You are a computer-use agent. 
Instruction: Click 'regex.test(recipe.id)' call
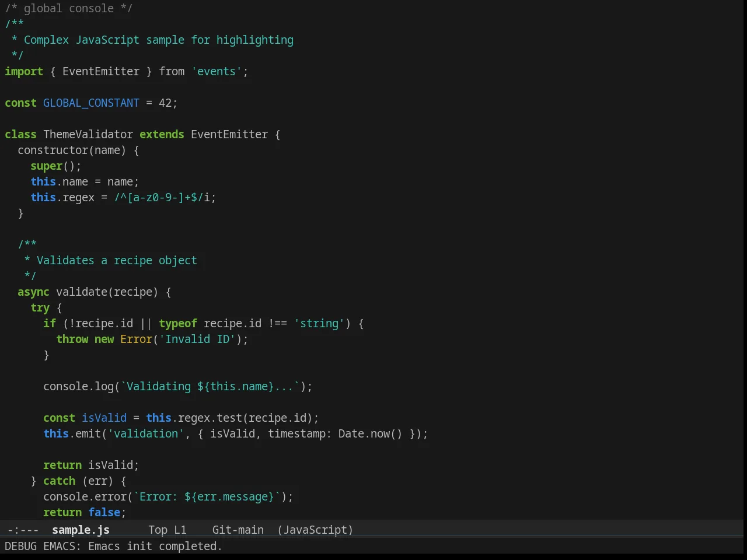tap(245, 418)
